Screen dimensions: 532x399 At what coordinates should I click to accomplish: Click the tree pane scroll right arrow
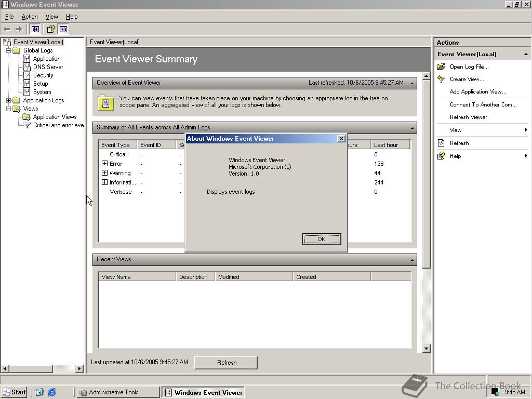click(79, 368)
